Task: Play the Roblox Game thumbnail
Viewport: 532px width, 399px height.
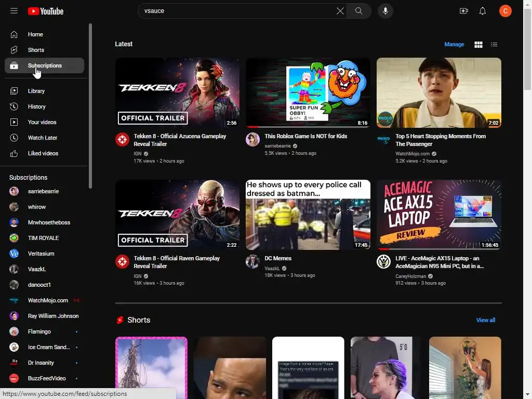Action: pos(308,92)
